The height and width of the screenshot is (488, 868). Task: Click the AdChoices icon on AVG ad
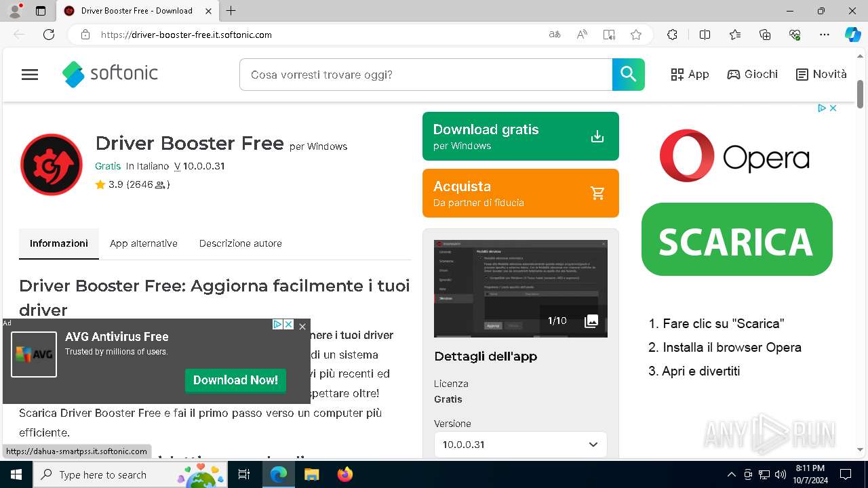pyautogui.click(x=277, y=325)
